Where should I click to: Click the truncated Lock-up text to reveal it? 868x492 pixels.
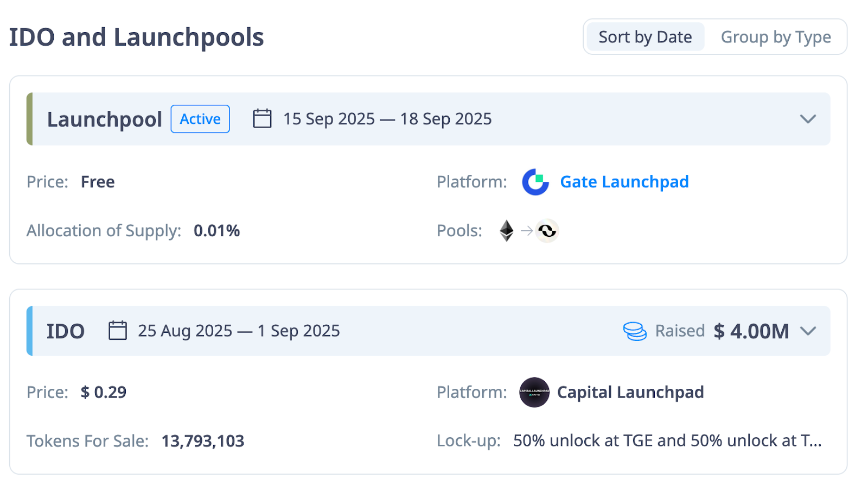tap(667, 440)
